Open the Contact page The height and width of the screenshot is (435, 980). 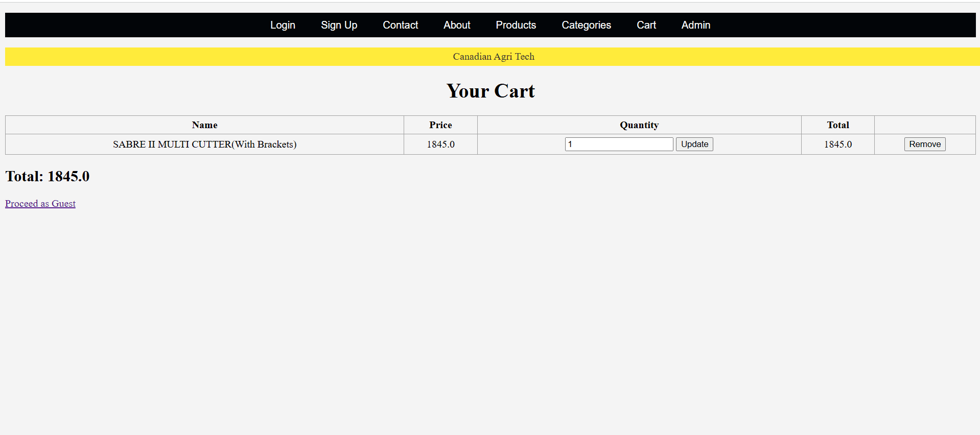pyautogui.click(x=400, y=25)
